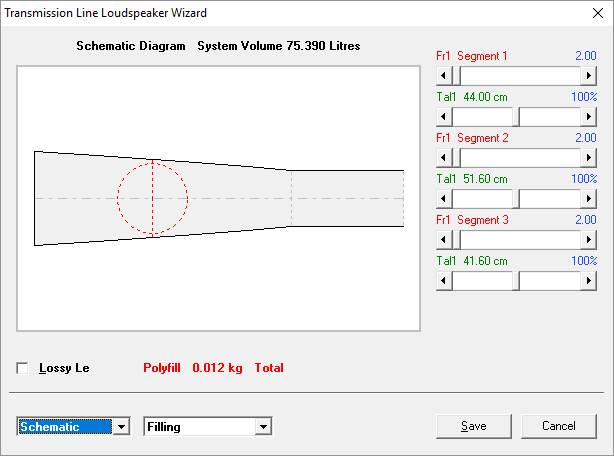The image size is (614, 456).
Task: Click the 'Polyfill' red label
Action: [162, 368]
